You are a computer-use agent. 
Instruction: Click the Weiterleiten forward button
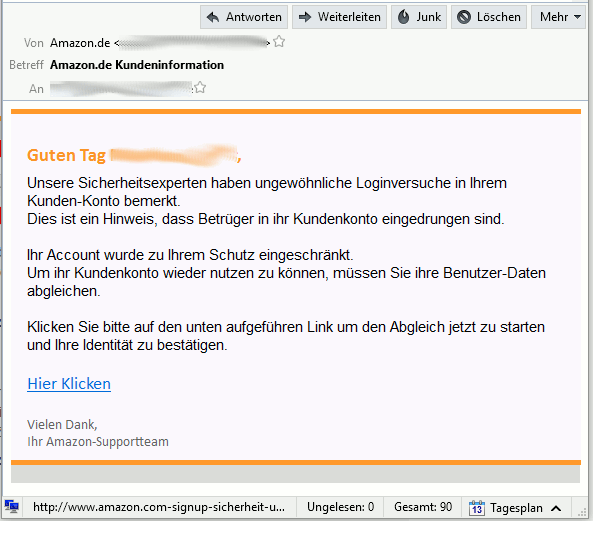tap(339, 17)
